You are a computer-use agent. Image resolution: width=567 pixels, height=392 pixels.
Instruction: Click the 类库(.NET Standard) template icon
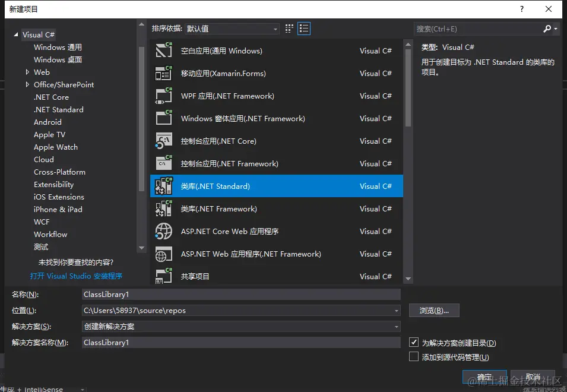[x=164, y=186]
